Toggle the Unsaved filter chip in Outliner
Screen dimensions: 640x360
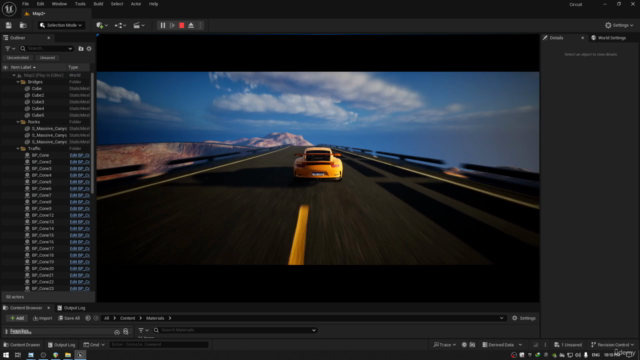click(47, 58)
